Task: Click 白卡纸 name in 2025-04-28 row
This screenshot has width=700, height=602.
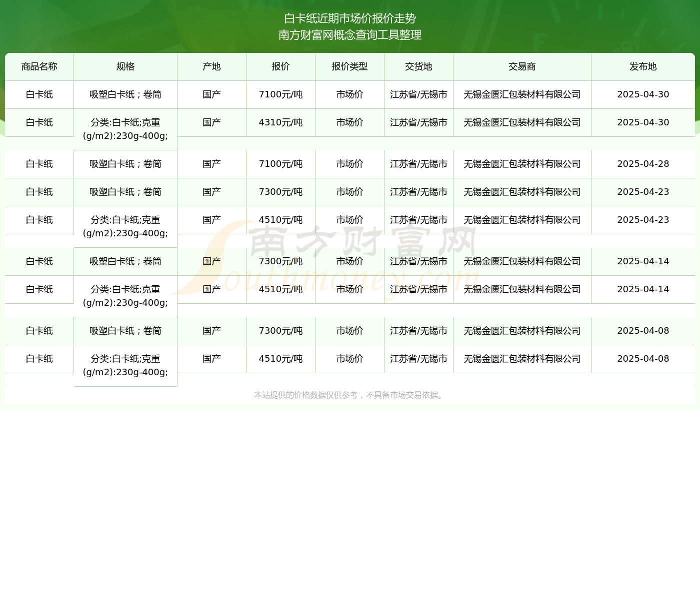Action: (x=39, y=164)
